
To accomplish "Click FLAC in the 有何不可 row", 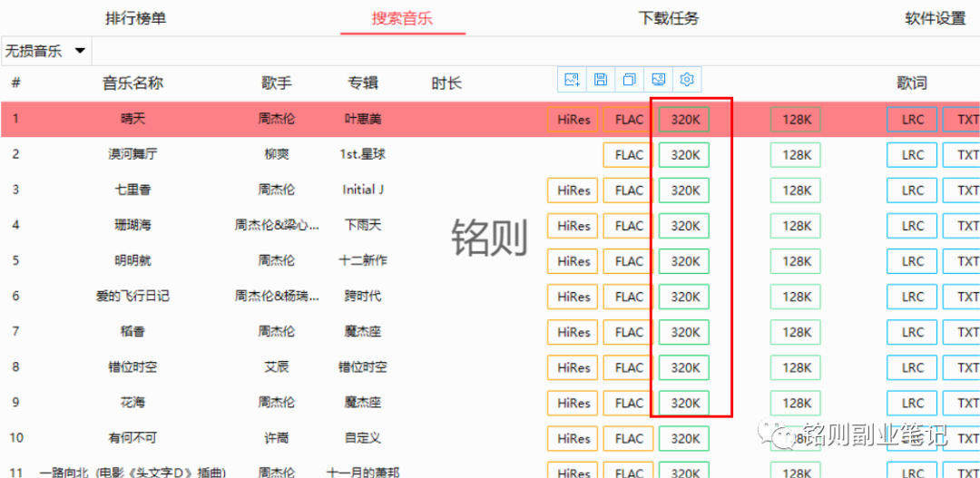I will pyautogui.click(x=628, y=439).
